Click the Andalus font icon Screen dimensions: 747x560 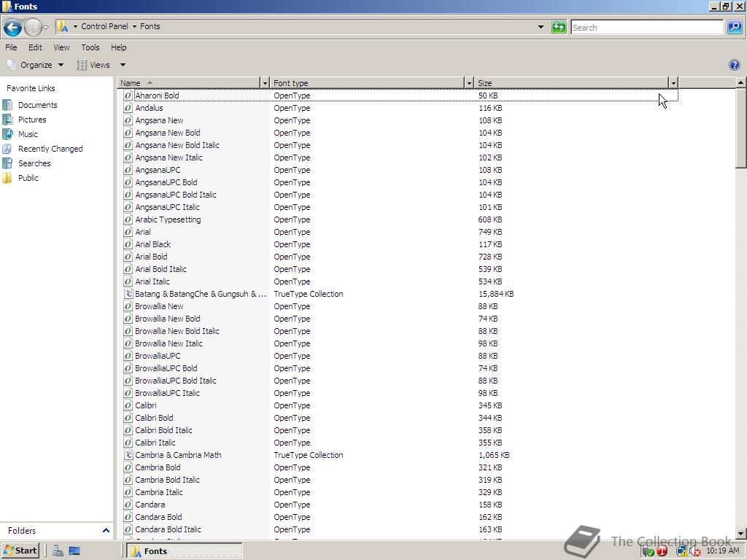coord(128,108)
